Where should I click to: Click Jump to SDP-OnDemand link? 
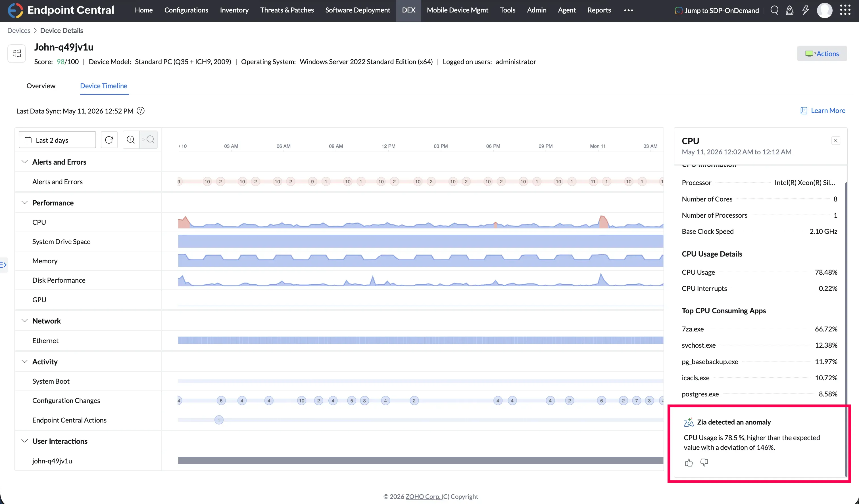722,10
